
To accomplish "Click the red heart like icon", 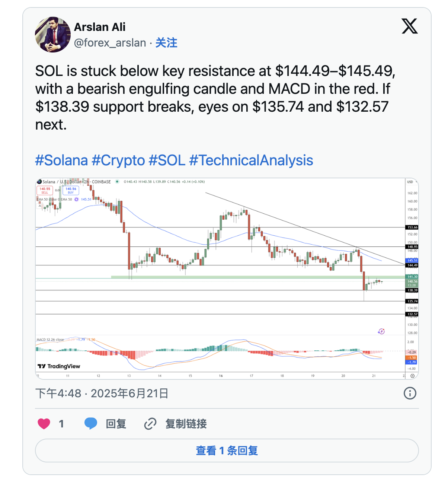I will pos(44,424).
